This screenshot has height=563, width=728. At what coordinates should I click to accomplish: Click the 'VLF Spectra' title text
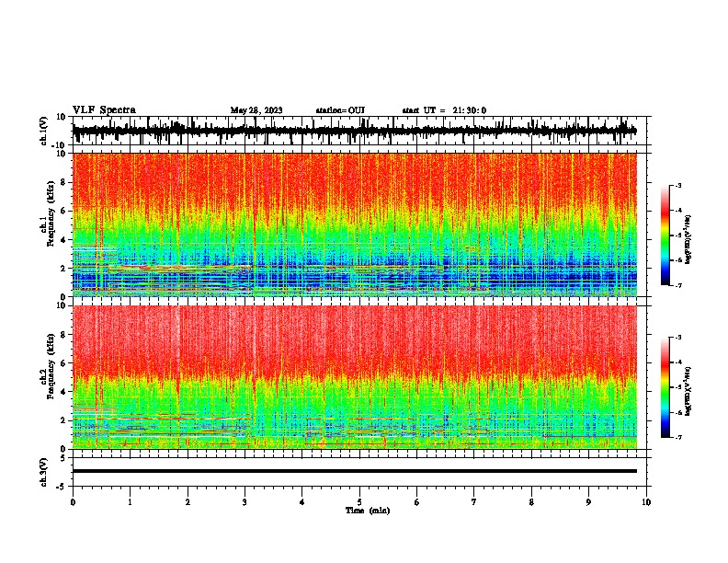pos(104,110)
